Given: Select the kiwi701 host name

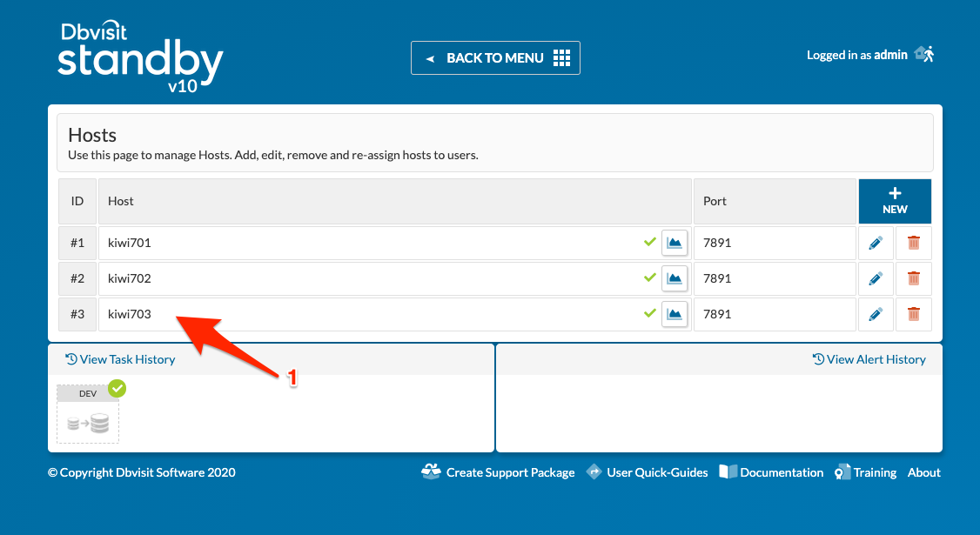Looking at the screenshot, I should (130, 243).
